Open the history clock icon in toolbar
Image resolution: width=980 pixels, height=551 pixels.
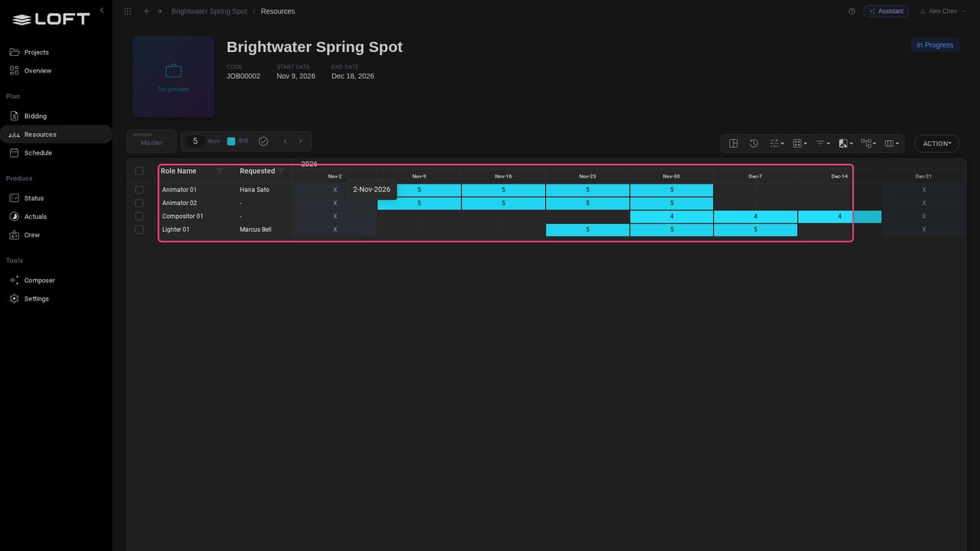754,143
